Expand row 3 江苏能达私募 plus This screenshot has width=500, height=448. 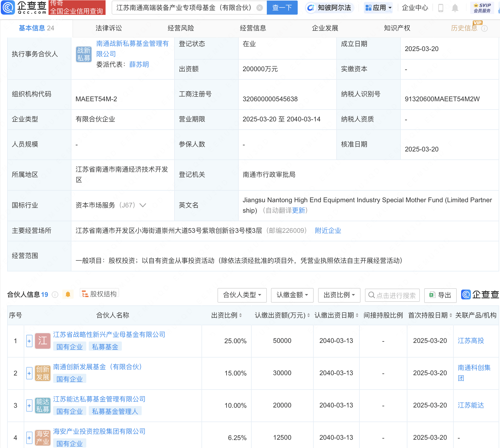(x=29, y=406)
